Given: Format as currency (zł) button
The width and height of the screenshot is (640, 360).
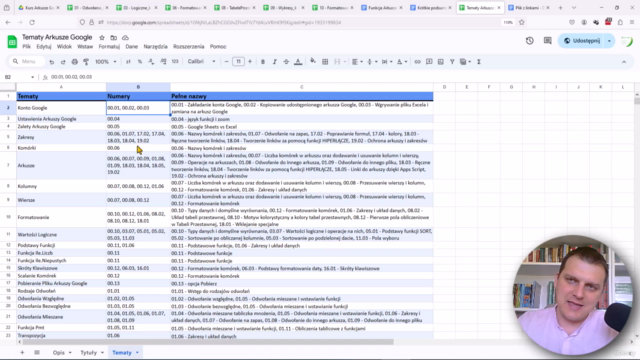Looking at the screenshot, I should pos(128,62).
